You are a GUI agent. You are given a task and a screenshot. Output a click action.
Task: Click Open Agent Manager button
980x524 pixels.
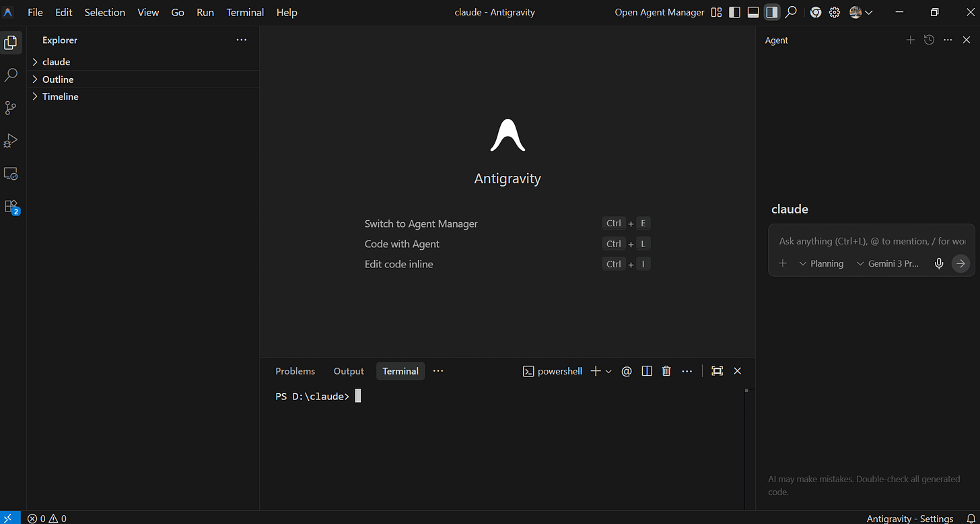coord(660,12)
